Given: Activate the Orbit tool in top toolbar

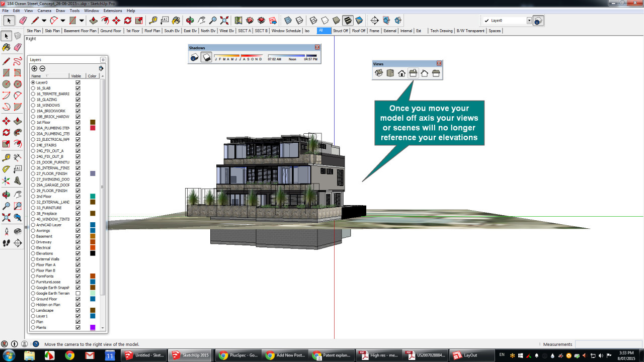Looking at the screenshot, I should (x=190, y=21).
